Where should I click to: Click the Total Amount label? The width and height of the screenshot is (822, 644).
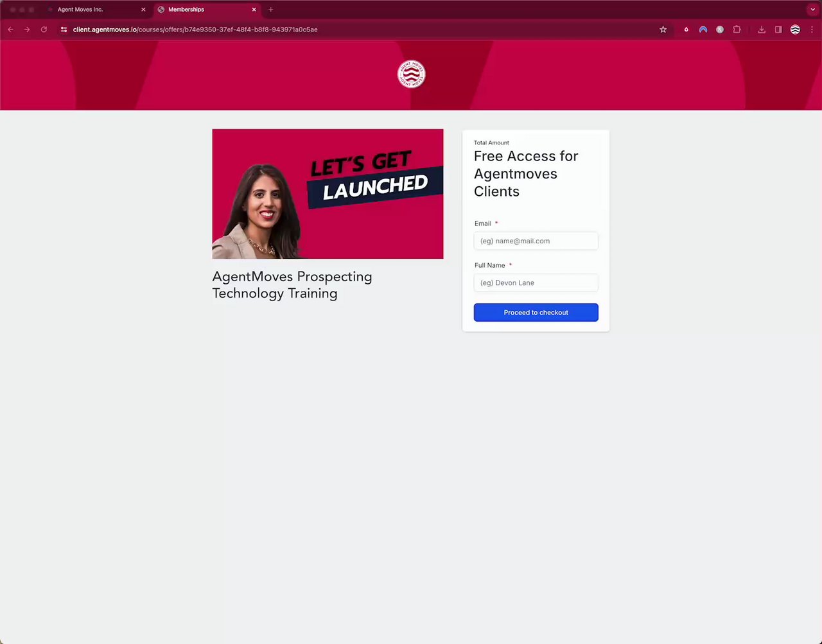[491, 143]
